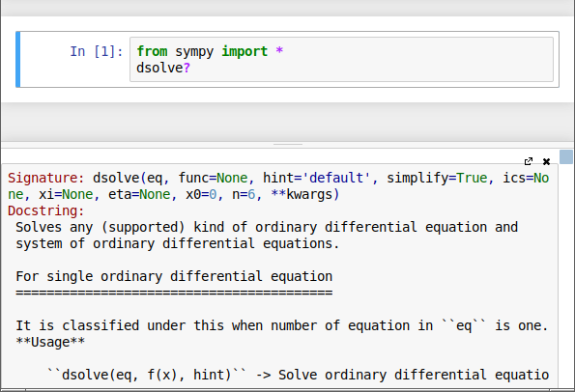Click the pager resize divider handle

tap(288, 144)
